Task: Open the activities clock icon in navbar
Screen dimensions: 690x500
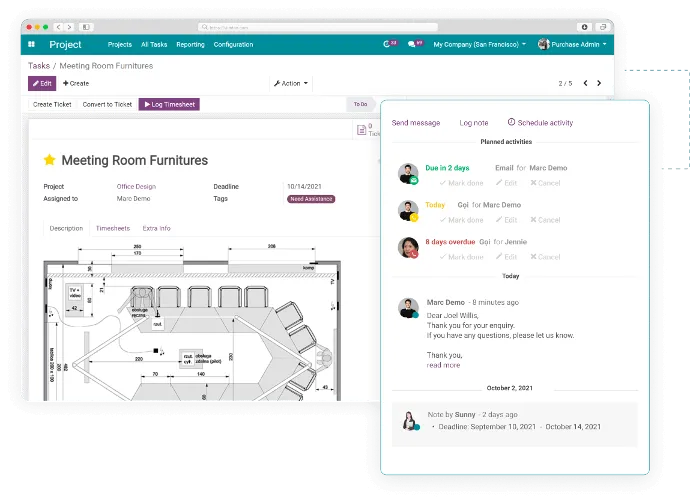Action: pos(386,44)
